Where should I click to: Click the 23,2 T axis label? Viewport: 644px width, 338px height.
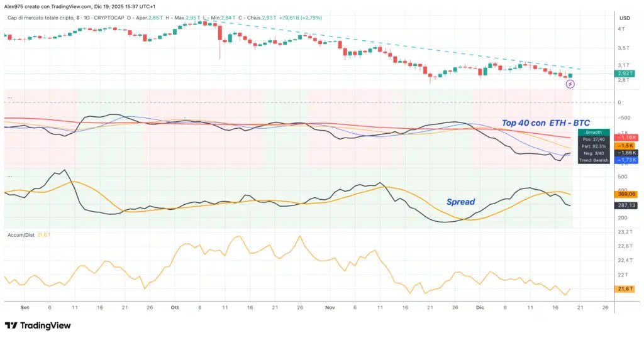625,232
